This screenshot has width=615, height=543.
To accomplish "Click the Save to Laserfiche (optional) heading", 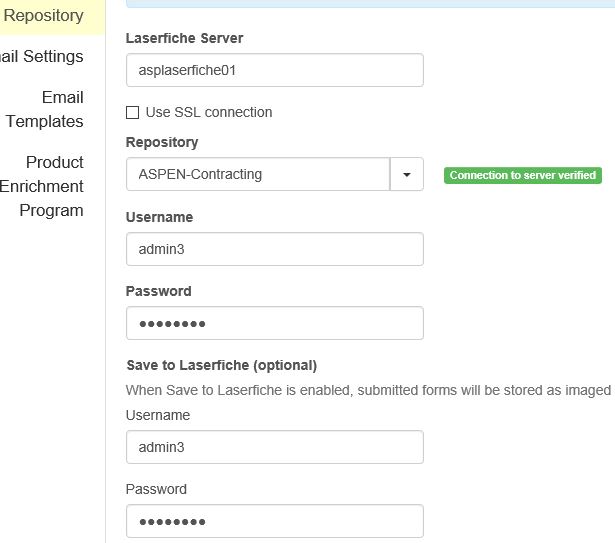I will pyautogui.click(x=221, y=365).
